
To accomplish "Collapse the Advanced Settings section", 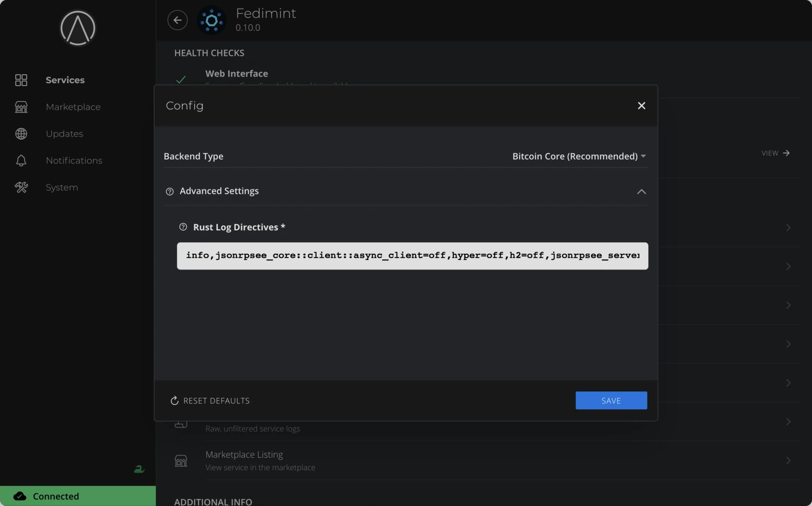I will 641,192.
